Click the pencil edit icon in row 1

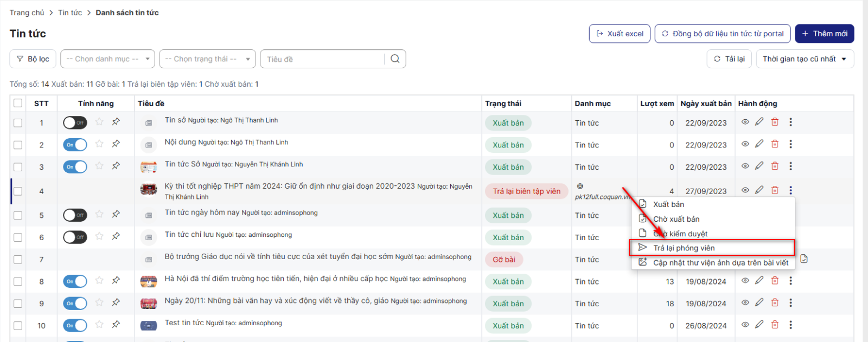759,122
